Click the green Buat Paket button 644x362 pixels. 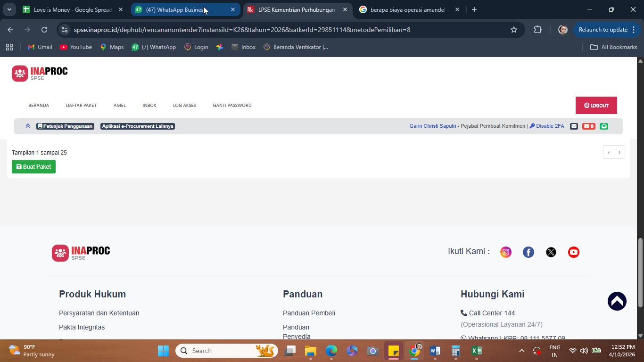tap(33, 167)
